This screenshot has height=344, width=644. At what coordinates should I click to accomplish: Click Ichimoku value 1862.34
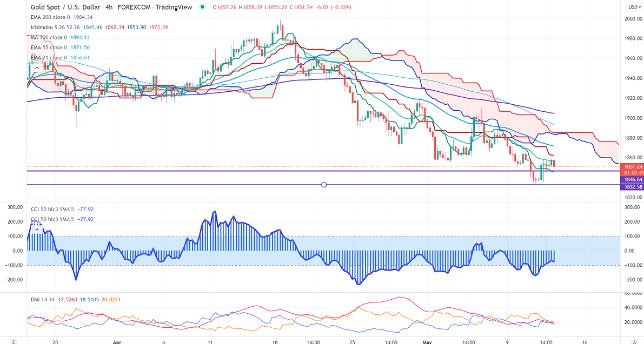pos(115,28)
